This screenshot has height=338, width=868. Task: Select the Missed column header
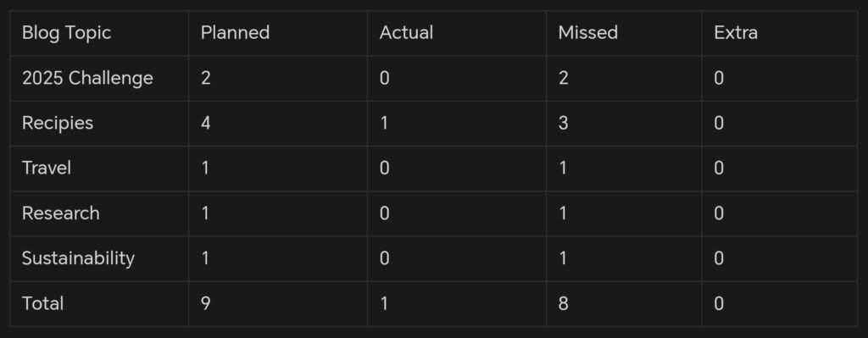click(588, 33)
